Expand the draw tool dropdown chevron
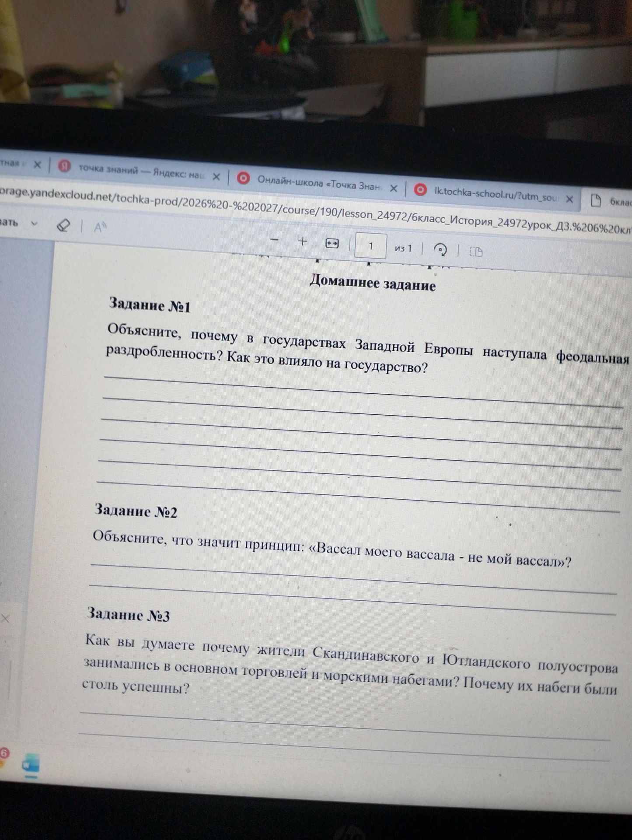632x840 pixels. 35,223
